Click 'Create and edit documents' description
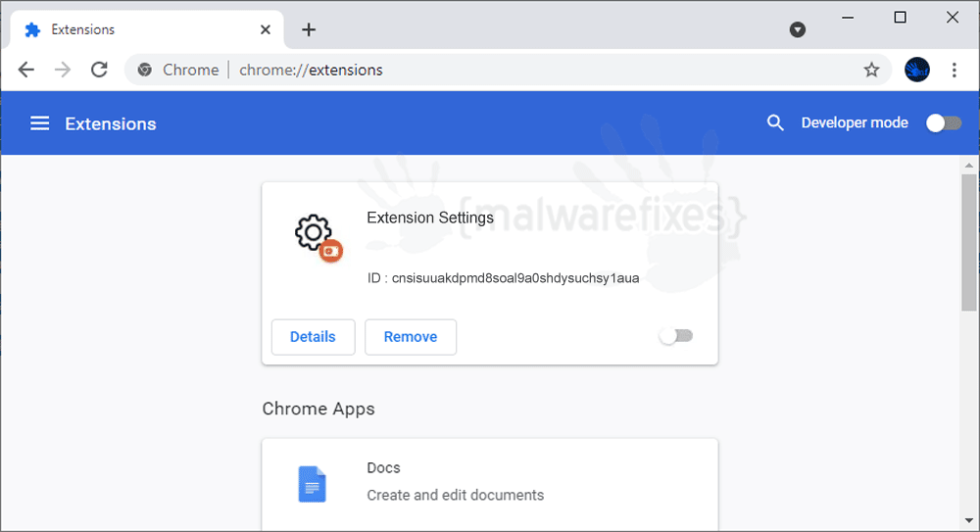 click(455, 495)
